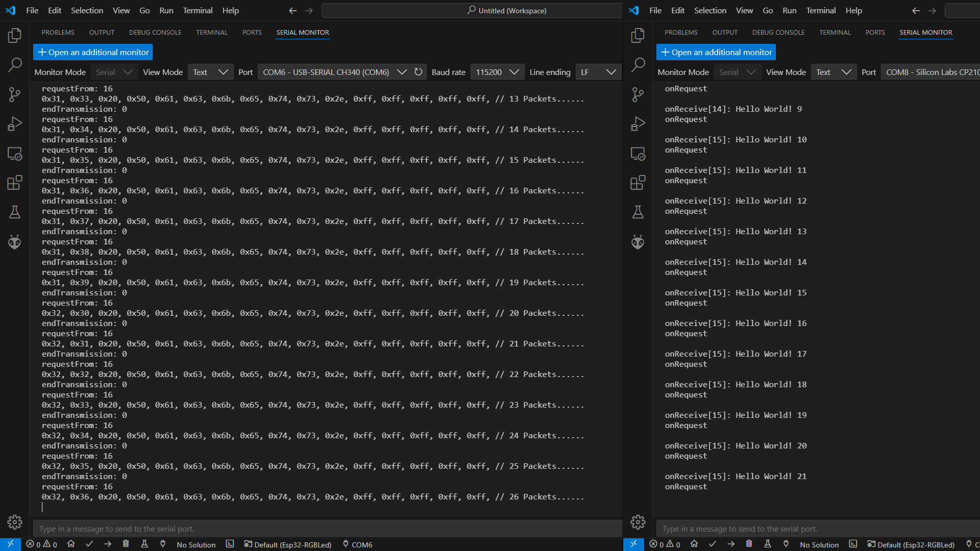980x551 pixels.
Task: Select SERIAL MONITOR tab in right window
Action: [925, 33]
